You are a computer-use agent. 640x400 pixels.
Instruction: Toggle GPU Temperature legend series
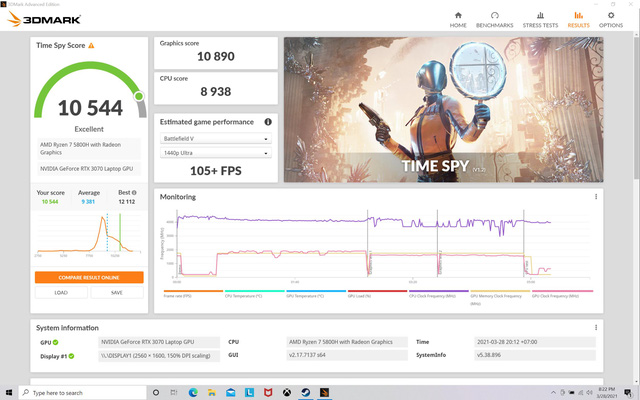pos(316,294)
